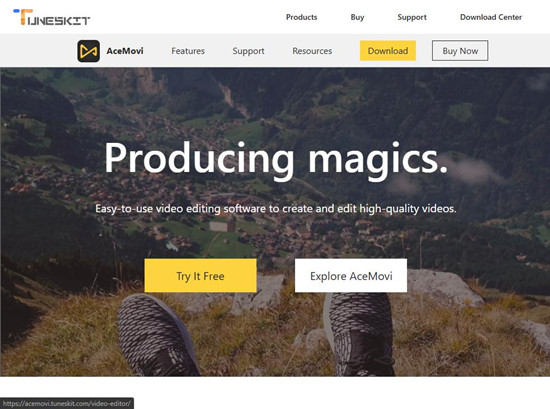
Task: Open the top navigation Support menu
Action: (412, 17)
